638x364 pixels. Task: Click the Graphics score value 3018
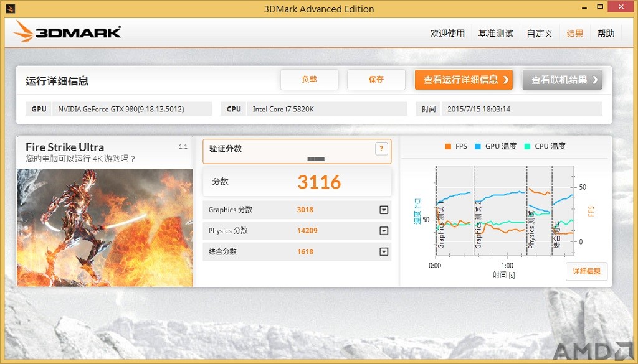click(305, 210)
